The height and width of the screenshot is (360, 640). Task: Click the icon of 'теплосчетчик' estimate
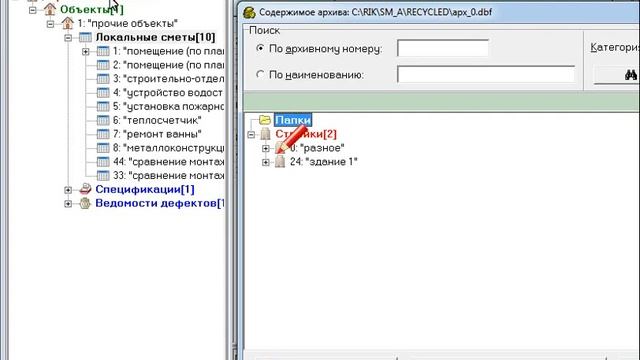coord(103,120)
